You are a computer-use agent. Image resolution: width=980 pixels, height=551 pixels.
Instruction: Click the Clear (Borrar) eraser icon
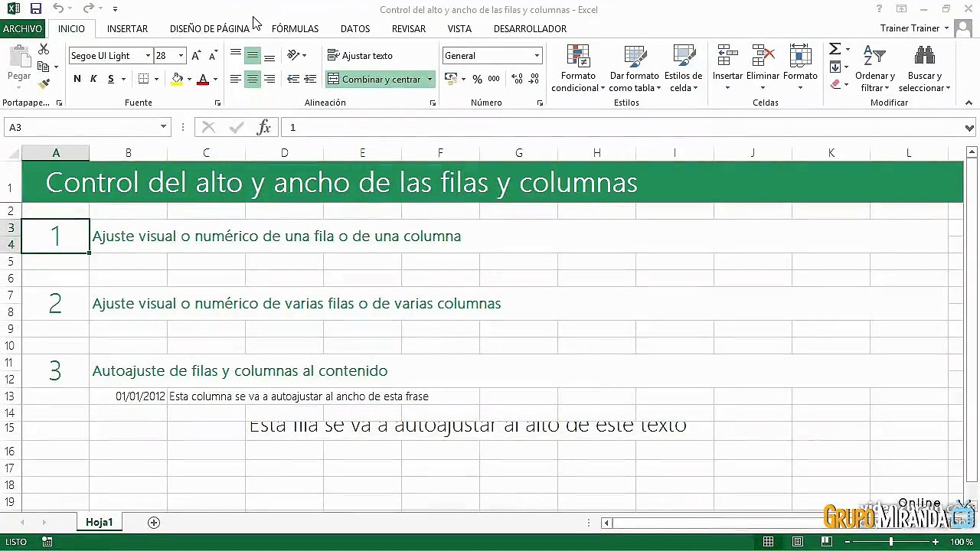835,84
